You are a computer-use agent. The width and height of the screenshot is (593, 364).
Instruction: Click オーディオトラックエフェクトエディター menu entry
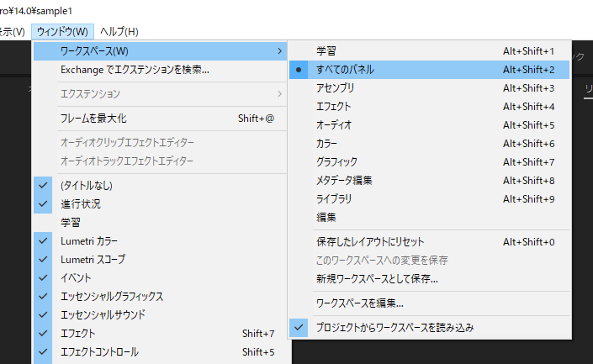(x=161, y=161)
